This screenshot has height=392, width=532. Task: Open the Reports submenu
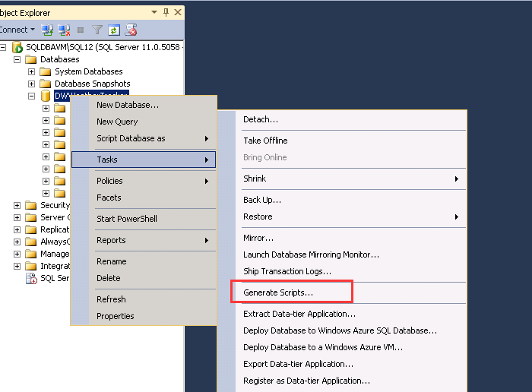click(144, 240)
